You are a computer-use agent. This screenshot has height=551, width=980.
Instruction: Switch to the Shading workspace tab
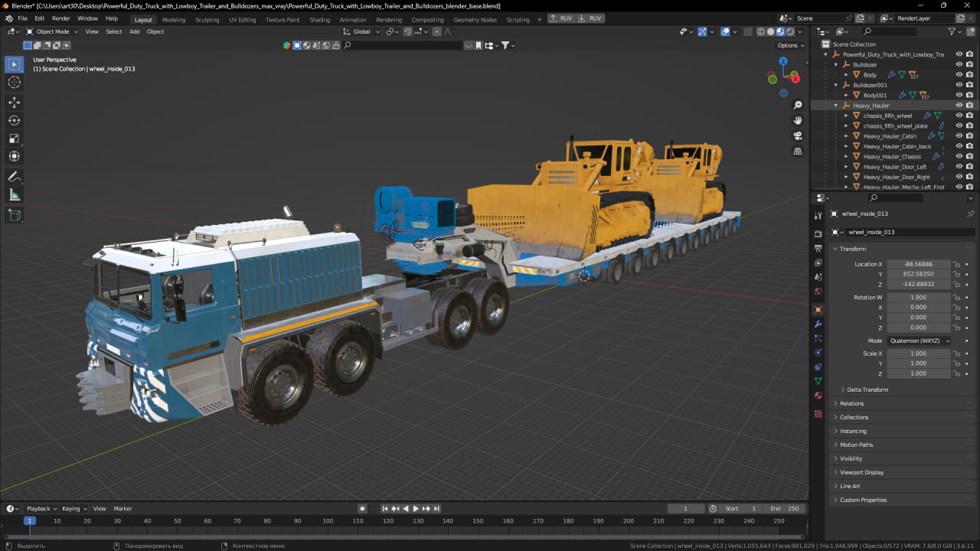(319, 20)
